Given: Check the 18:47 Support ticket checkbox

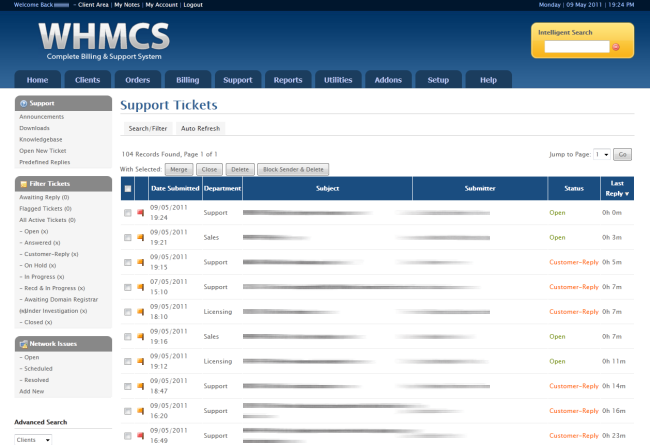Looking at the screenshot, I should pyautogui.click(x=128, y=386).
